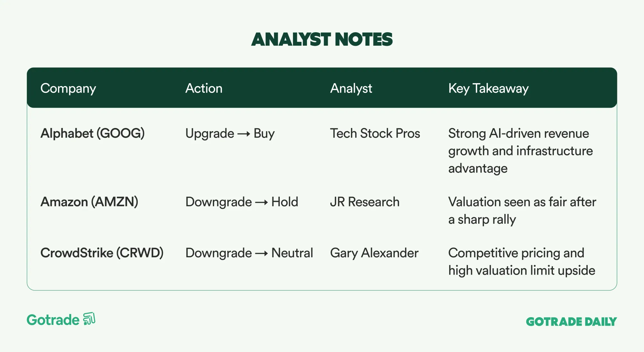Click the CrowdStrike (CRWD) company cell
The image size is (644, 352).
[x=102, y=253]
